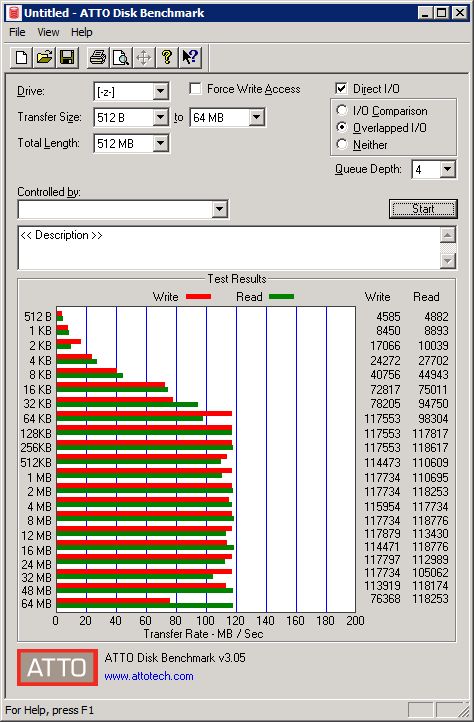Select the I/O Comparison radio button
The height and width of the screenshot is (722, 474).
pos(342,111)
